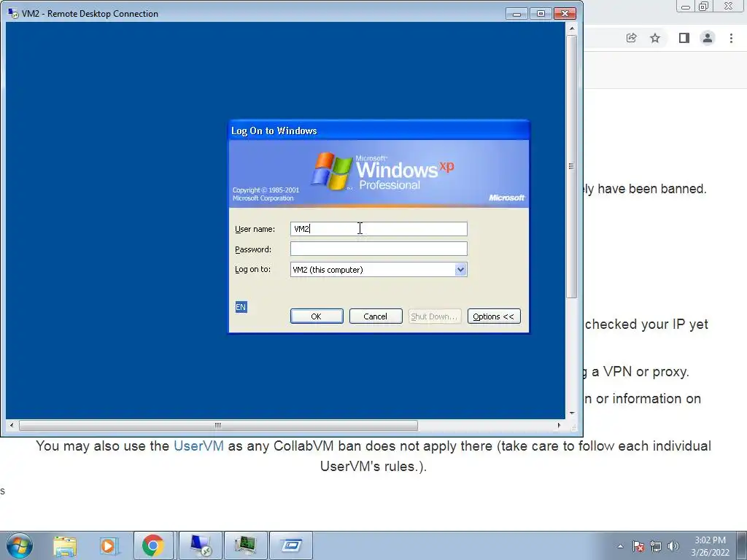Click the Windows Start orb
This screenshot has height=560, width=747.
pos(19,545)
